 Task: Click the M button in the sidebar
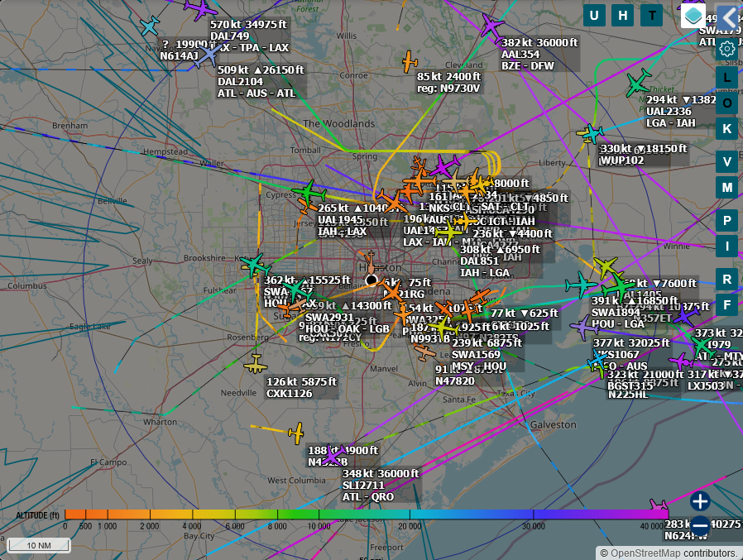click(726, 188)
